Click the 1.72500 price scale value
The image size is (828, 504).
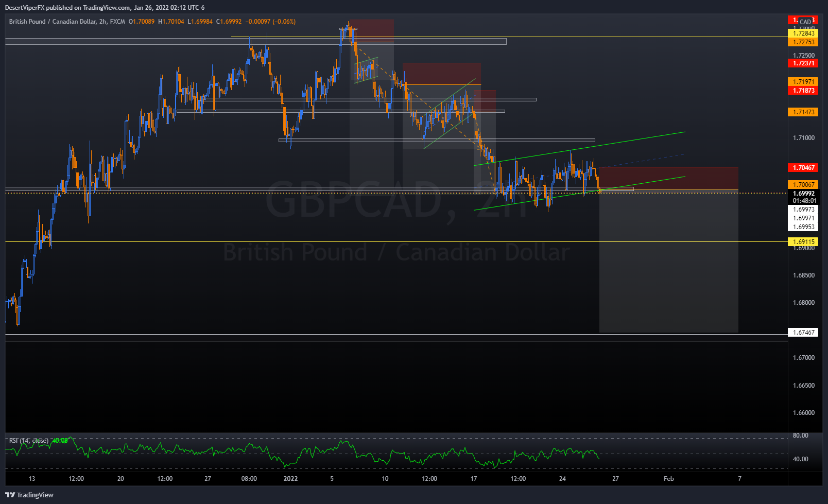[804, 56]
